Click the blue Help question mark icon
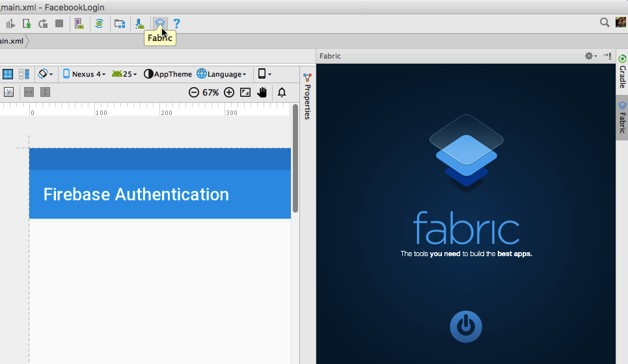Image resolution: width=628 pixels, height=364 pixels. click(x=176, y=23)
